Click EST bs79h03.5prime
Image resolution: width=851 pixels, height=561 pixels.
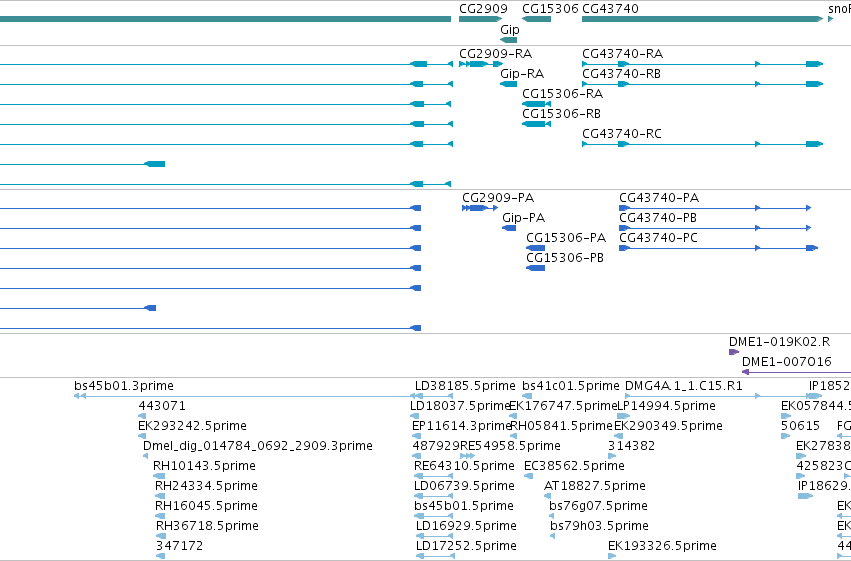[599, 526]
